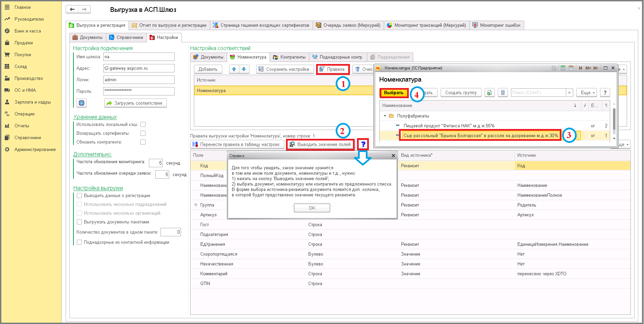Click the green copy-item icon in Номенклатура
The width and height of the screenshot is (644, 324).
pos(490,92)
